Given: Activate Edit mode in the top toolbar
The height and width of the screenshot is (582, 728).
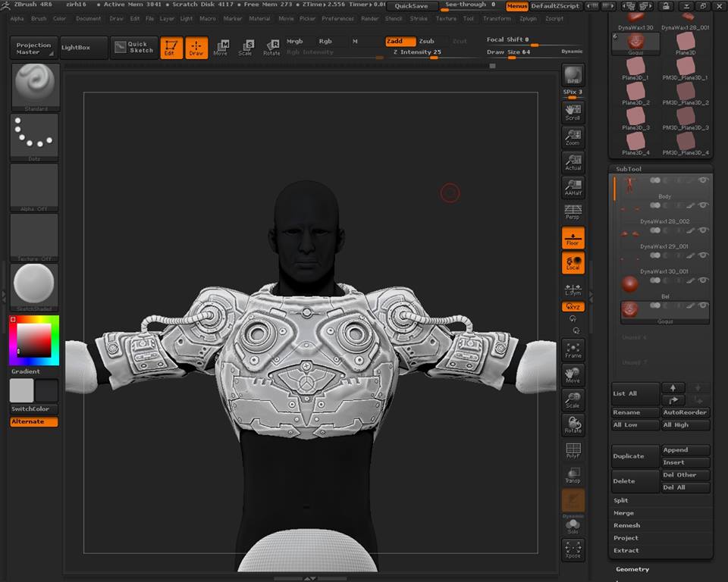Looking at the screenshot, I should tap(171, 48).
